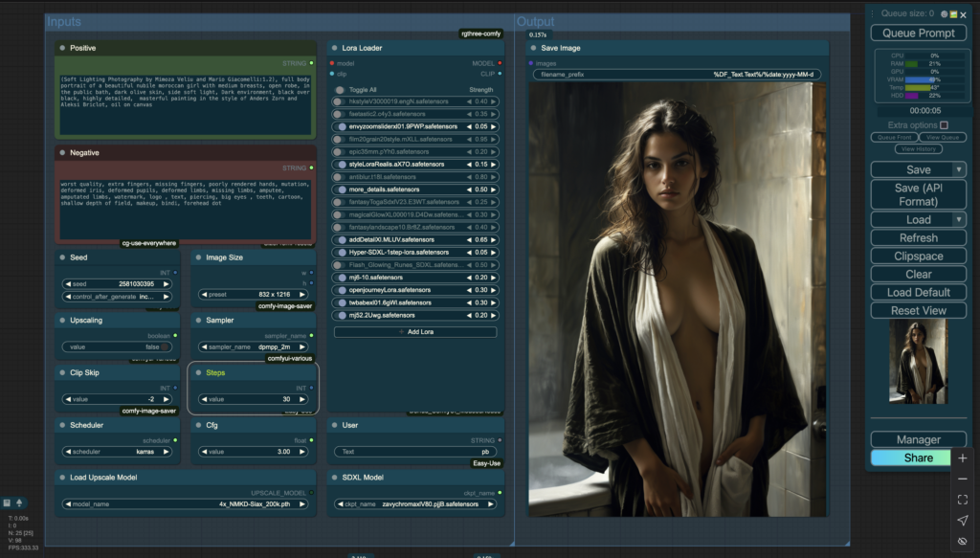
Task: Toggle the Upscaling boolean value switch
Action: click(165, 346)
